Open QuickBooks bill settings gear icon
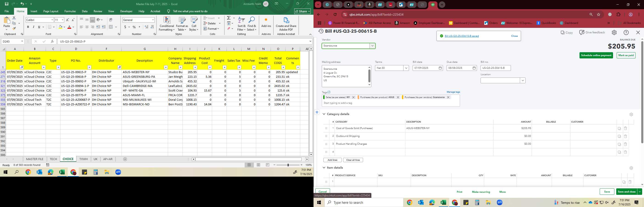This screenshot has width=644, height=207. (x=614, y=33)
